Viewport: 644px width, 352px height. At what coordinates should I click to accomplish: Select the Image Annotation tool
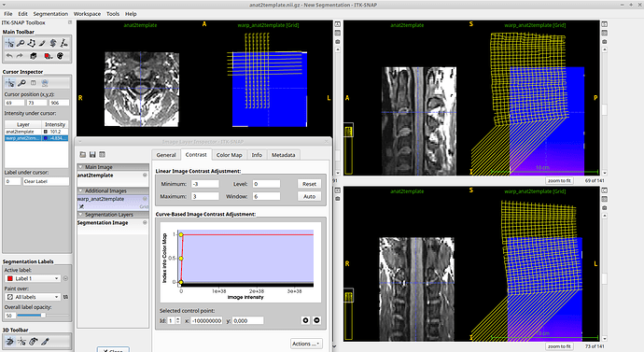pos(63,43)
